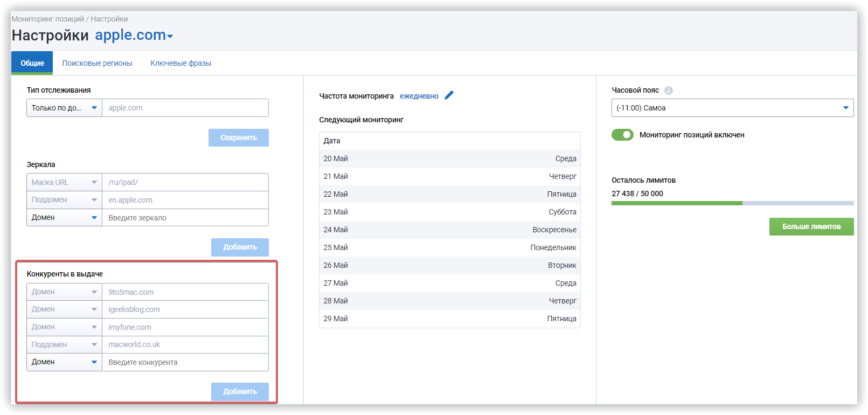Image resolution: width=868 pixels, height=415 pixels.
Task: Click the Мониторинг позиций breadcrumb link
Action: 48,19
